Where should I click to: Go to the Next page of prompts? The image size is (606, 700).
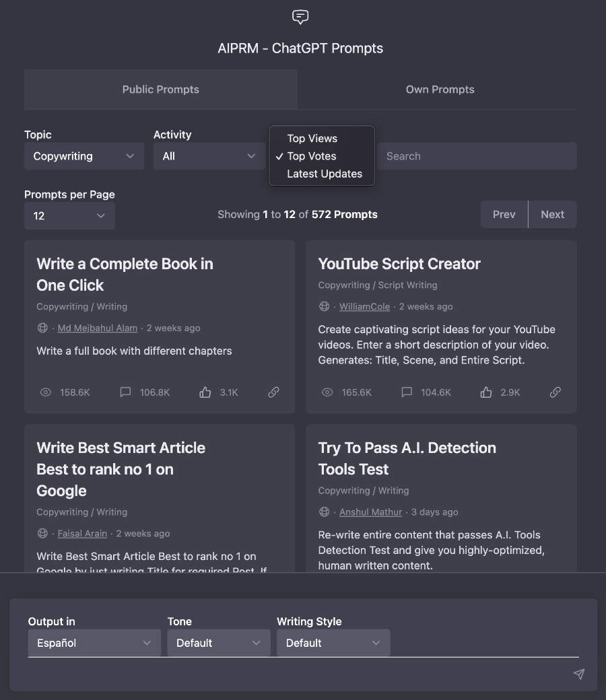pos(552,215)
